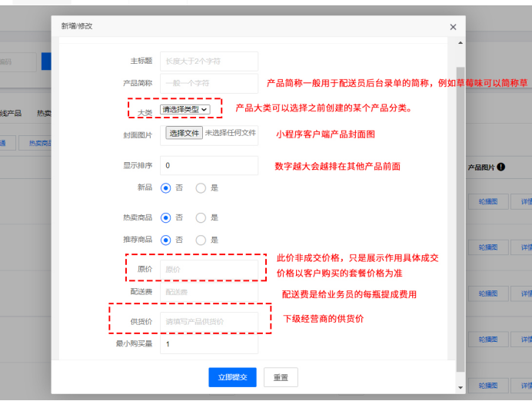Image resolution: width=532 pixels, height=401 pixels.
Task: Submit the form with 立即提交
Action: tap(232, 377)
